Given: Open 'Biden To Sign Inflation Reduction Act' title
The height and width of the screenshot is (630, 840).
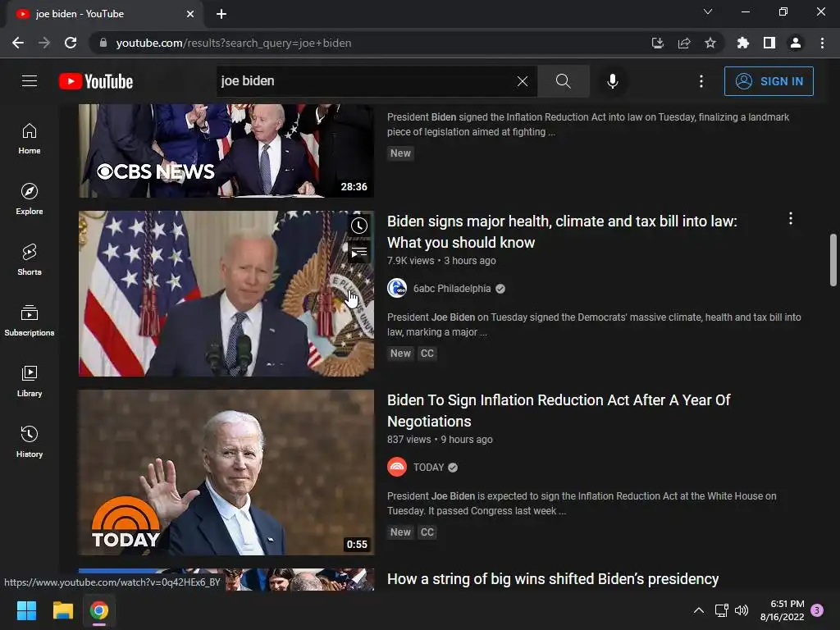Looking at the screenshot, I should click(559, 411).
